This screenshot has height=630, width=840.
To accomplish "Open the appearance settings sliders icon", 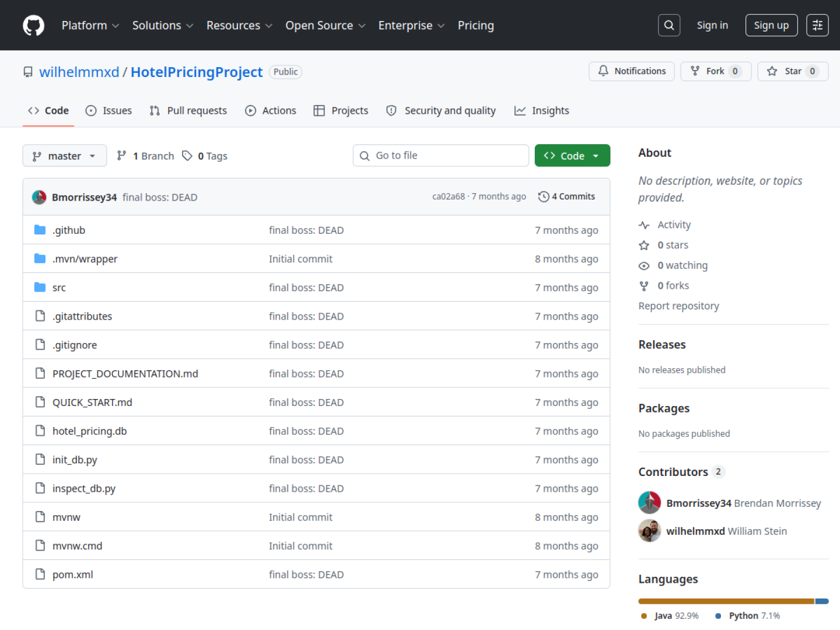I will (817, 25).
